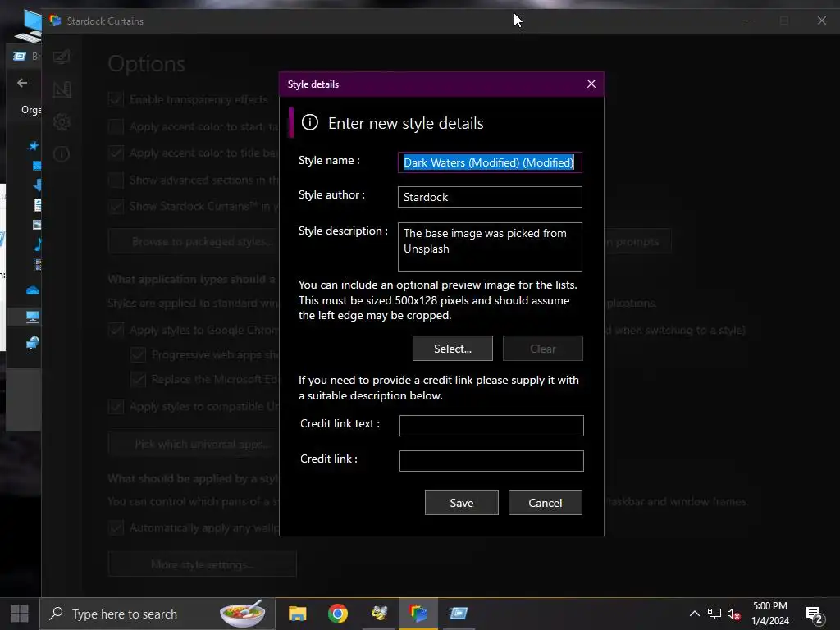Open the Settings gear icon in Curtains sidebar
840x630 pixels.
point(62,122)
